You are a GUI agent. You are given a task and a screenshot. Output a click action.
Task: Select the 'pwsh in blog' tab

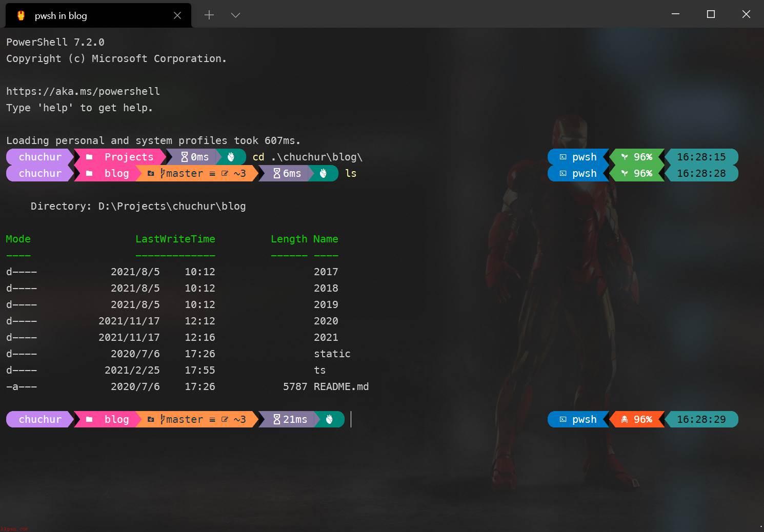[98, 15]
